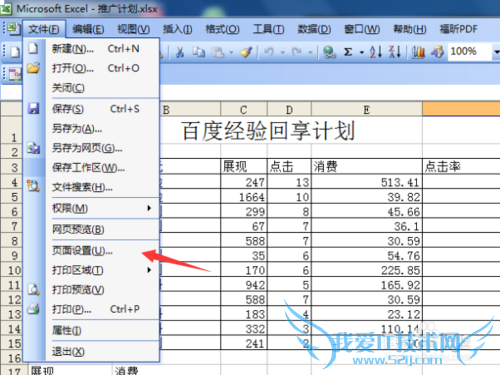Choose New (新建) from the File menu
Image resolution: width=500 pixels, height=375 pixels.
91,49
